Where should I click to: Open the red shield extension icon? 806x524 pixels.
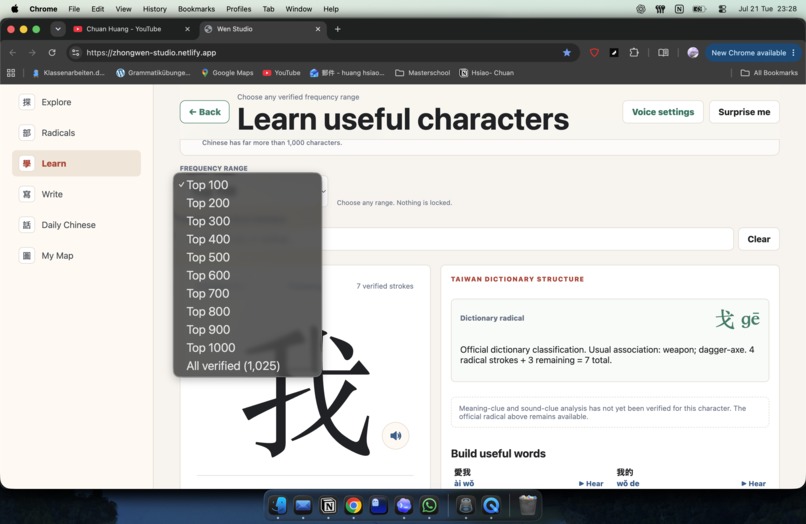pos(594,52)
